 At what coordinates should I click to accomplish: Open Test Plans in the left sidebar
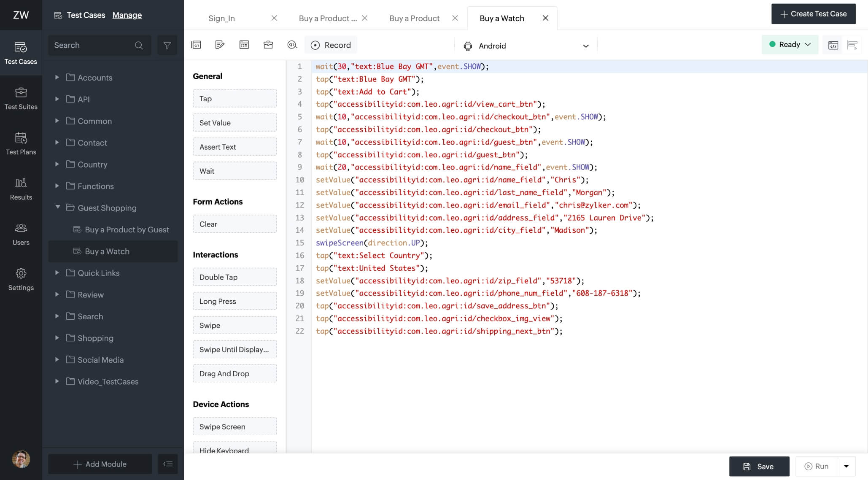tap(21, 143)
